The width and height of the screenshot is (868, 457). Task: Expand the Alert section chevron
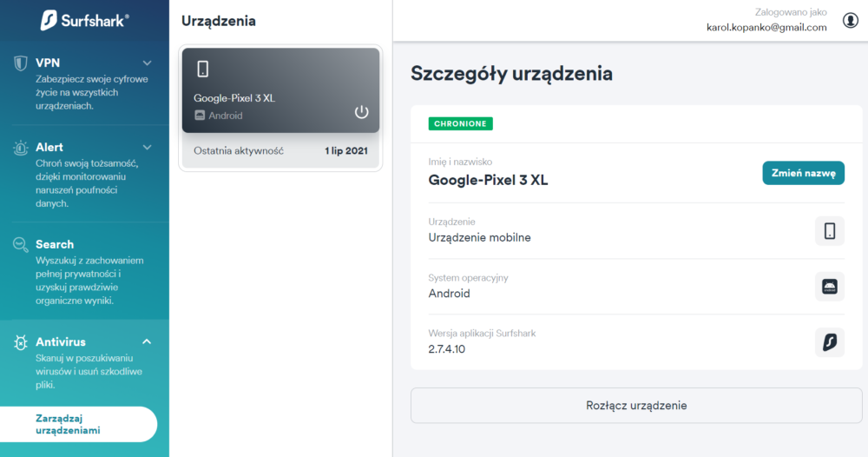[x=148, y=148]
